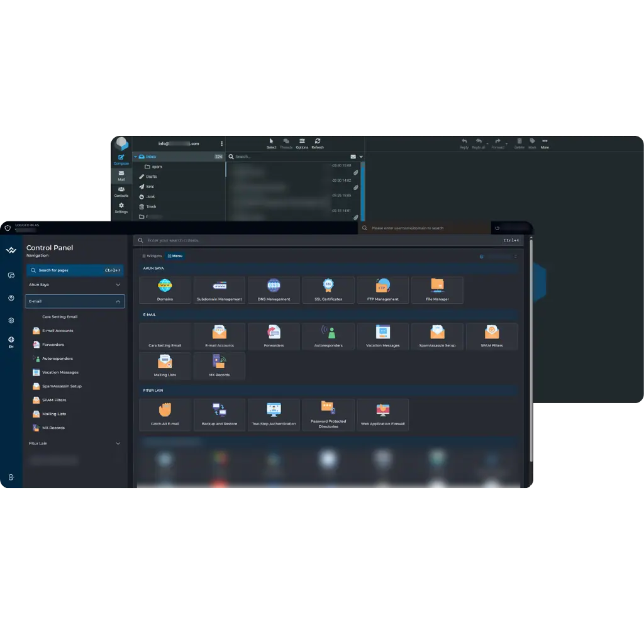
Task: Click envelope unread filter icon in webmail
Action: pos(353,157)
